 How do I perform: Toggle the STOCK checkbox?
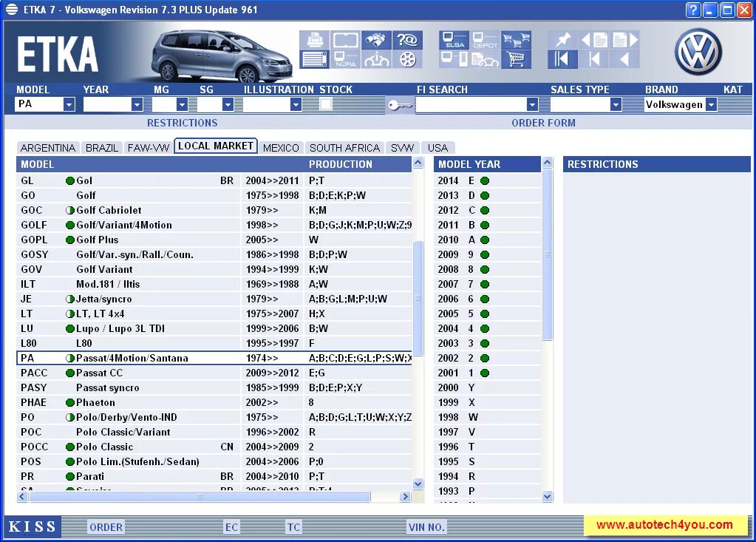326,104
